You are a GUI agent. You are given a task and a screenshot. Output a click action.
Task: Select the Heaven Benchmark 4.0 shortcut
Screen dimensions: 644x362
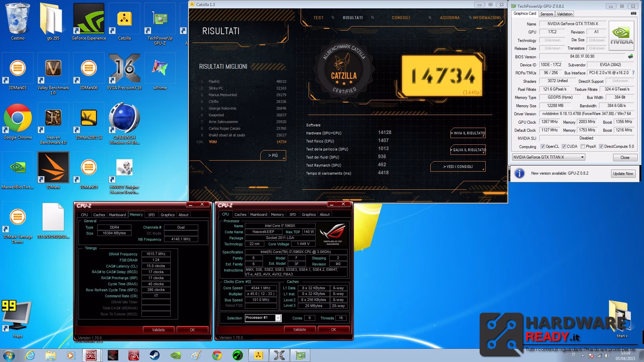pos(53,123)
